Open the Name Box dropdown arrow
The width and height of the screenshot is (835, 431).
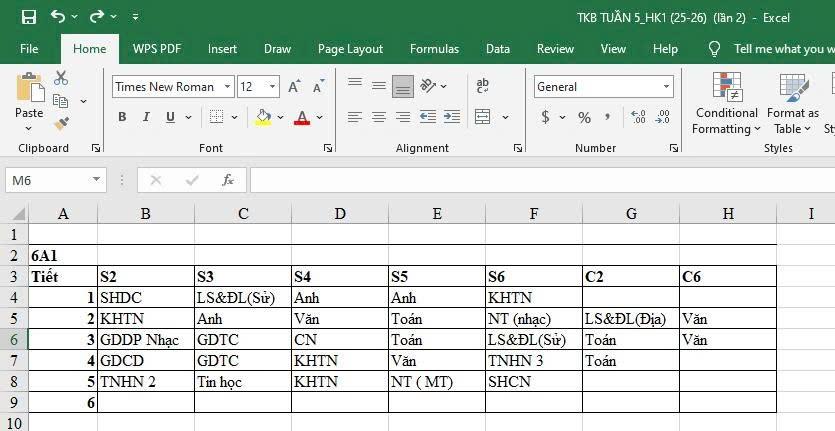pyautogui.click(x=97, y=180)
